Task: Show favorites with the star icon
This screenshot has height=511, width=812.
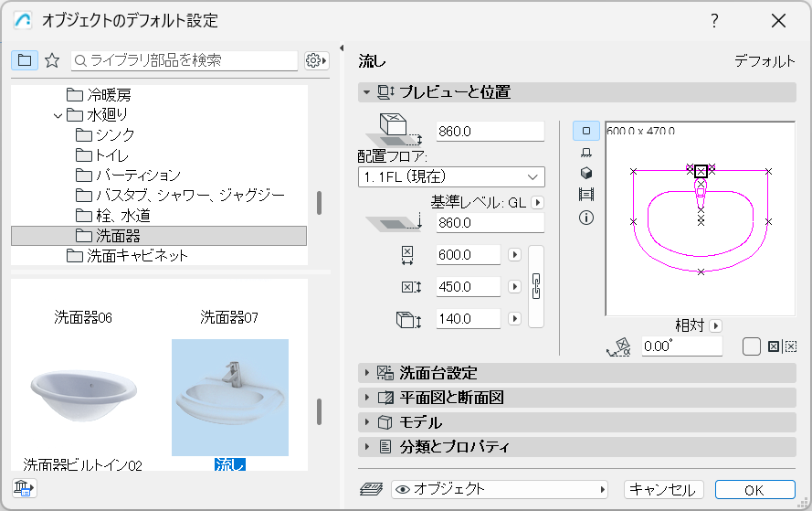Action: pos(52,60)
